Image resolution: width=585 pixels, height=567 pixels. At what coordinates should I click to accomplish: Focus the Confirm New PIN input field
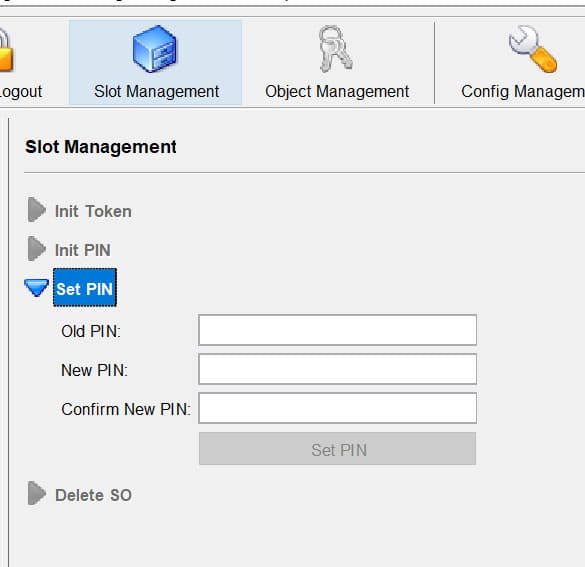pyautogui.click(x=337, y=408)
